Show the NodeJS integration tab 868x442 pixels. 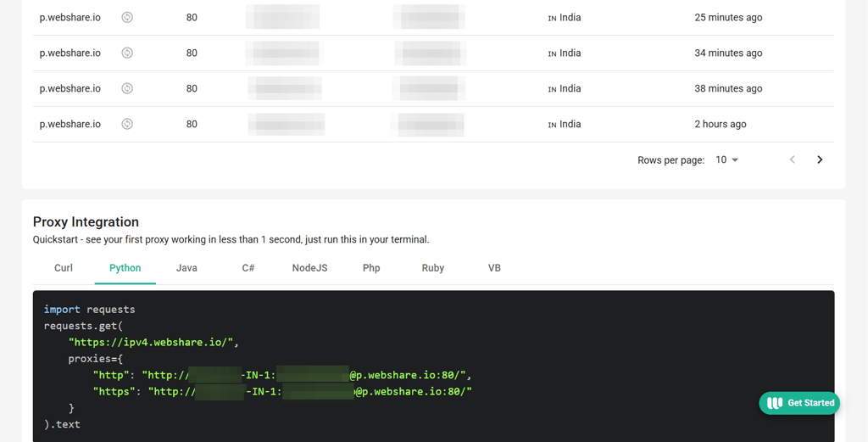tap(310, 268)
